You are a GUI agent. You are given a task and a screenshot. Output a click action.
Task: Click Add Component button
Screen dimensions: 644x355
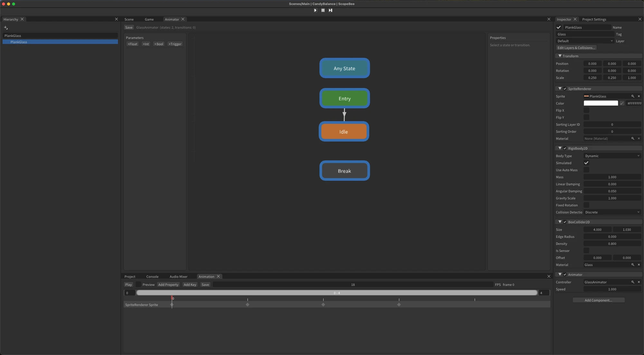(x=598, y=300)
